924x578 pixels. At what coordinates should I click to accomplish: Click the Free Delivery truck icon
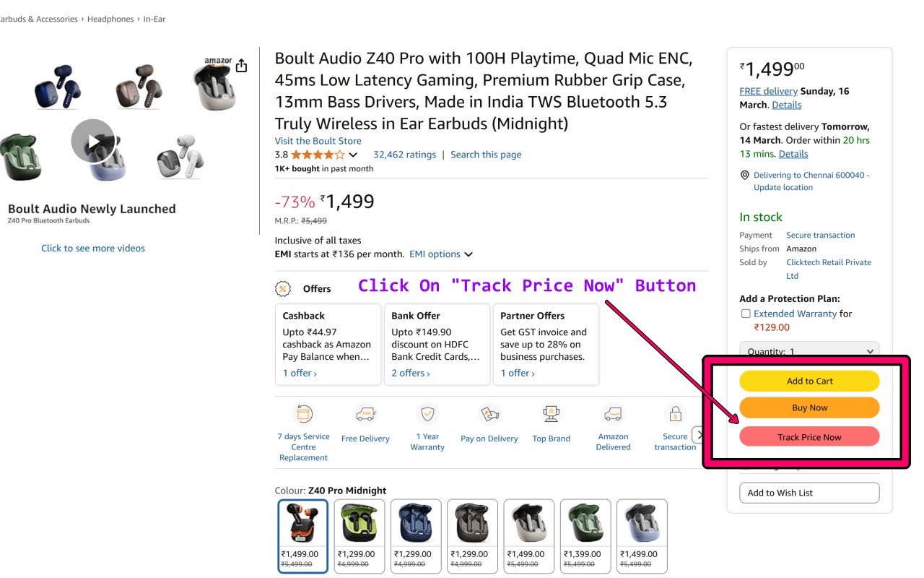coord(365,415)
